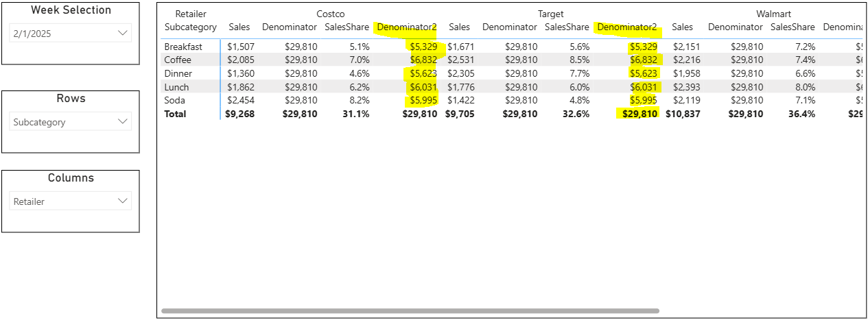Click Costco total sales $9,268
Image resolution: width=868 pixels, height=320 pixels.
click(x=240, y=114)
